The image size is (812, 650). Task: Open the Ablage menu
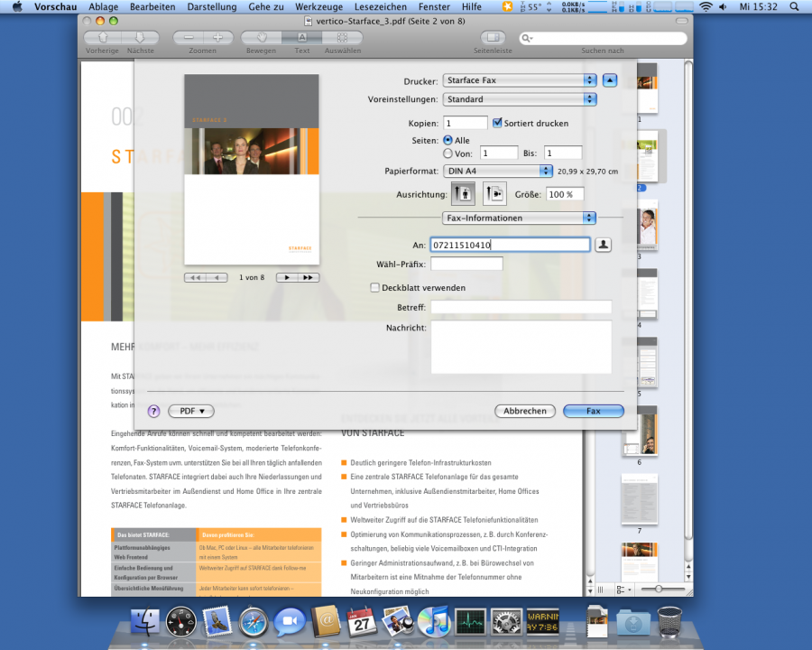click(104, 6)
